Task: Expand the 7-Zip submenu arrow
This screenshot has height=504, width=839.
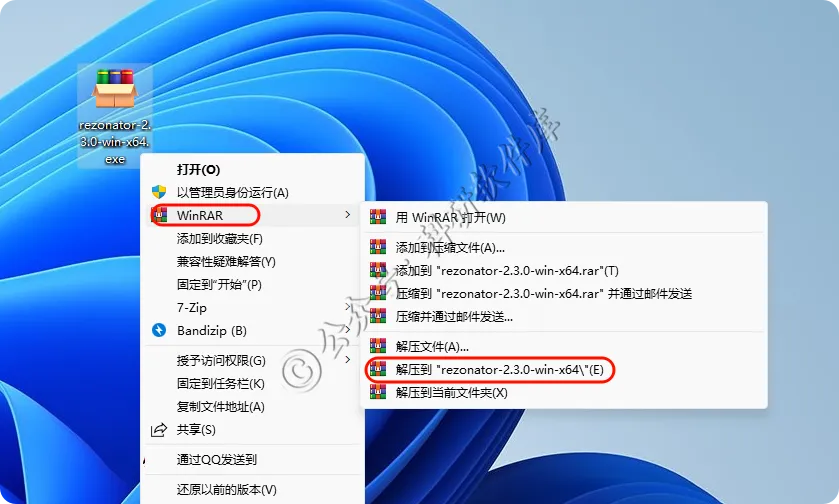Action: coord(348,307)
